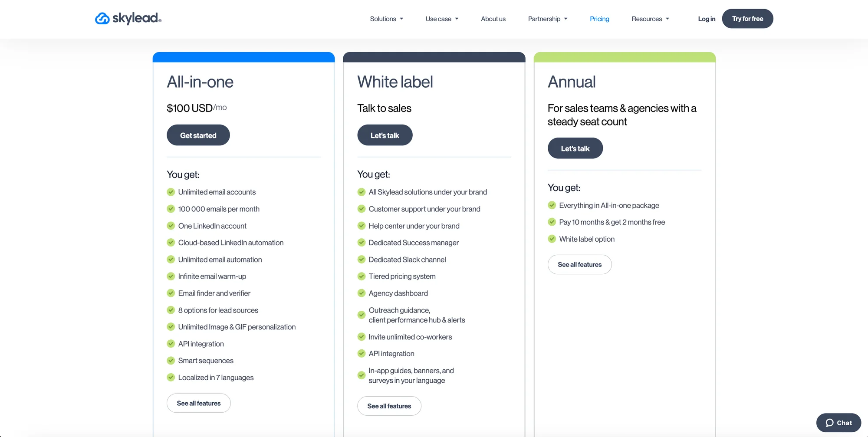Image resolution: width=868 pixels, height=437 pixels.
Task: Click checkmark beside Email finder and verifier
Action: (x=171, y=293)
